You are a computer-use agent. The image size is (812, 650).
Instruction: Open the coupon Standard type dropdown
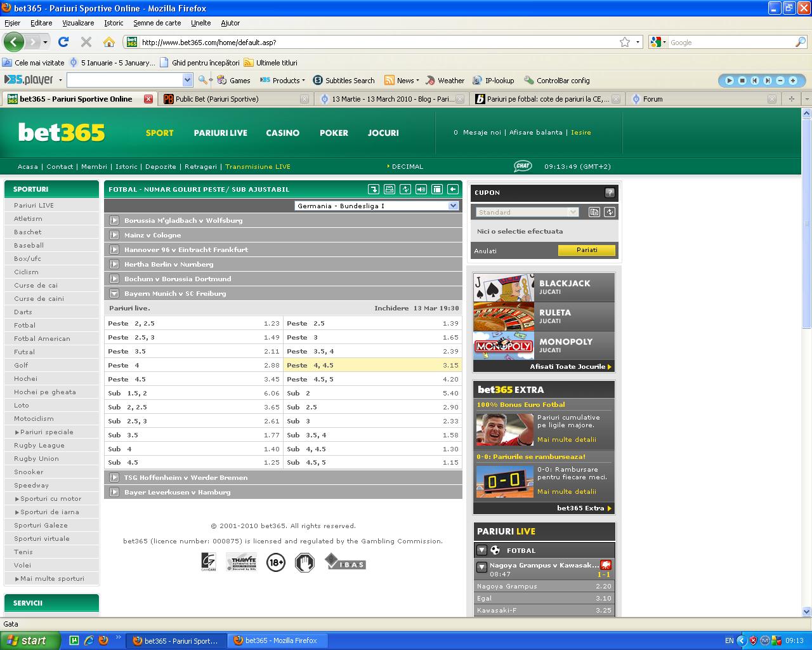coord(527,212)
